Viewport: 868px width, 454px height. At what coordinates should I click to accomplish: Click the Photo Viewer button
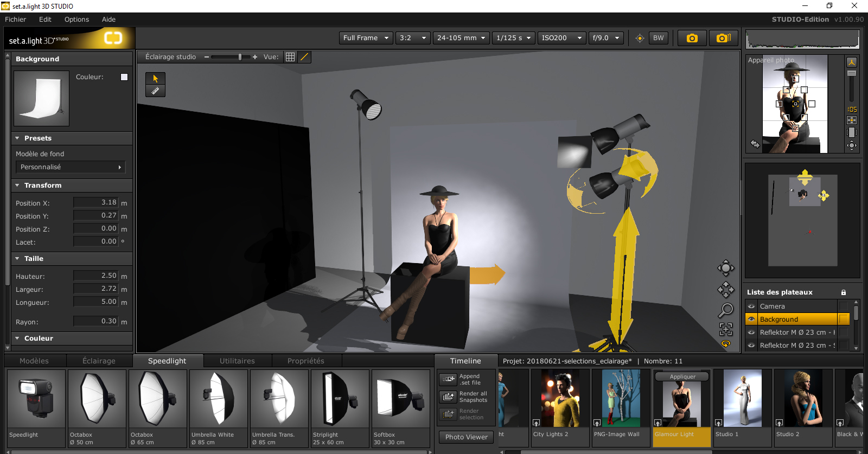467,437
